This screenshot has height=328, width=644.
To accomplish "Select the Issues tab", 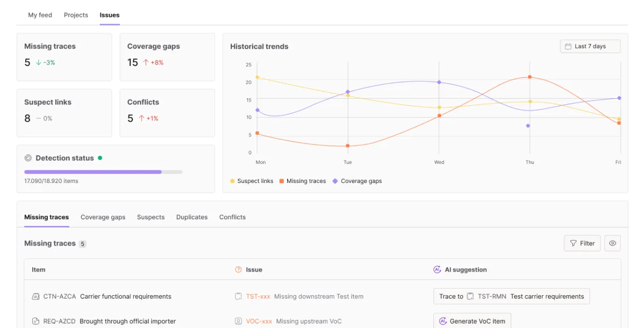I will [110, 15].
